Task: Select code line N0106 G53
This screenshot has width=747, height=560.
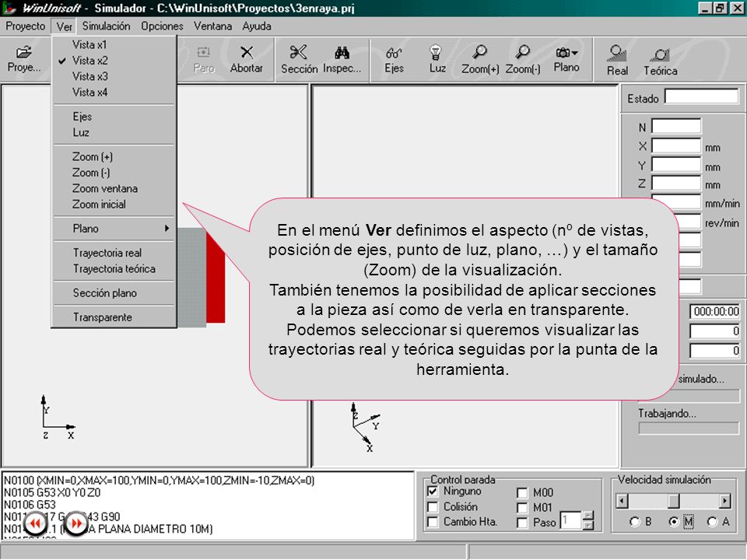Action: click(30, 504)
